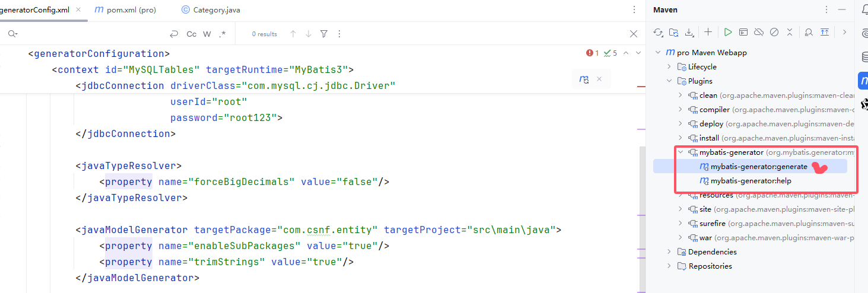
Task: Click the typo count 5 indicator
Action: [x=611, y=53]
